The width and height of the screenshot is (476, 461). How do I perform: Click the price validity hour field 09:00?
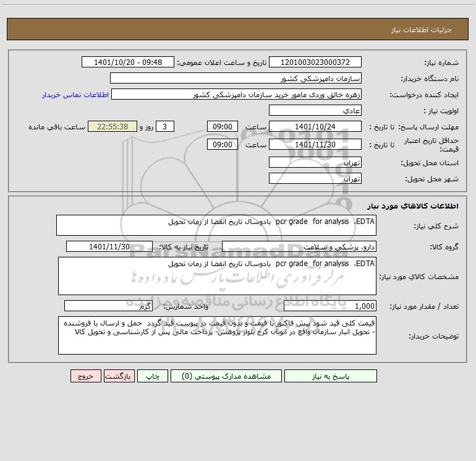coord(222,144)
